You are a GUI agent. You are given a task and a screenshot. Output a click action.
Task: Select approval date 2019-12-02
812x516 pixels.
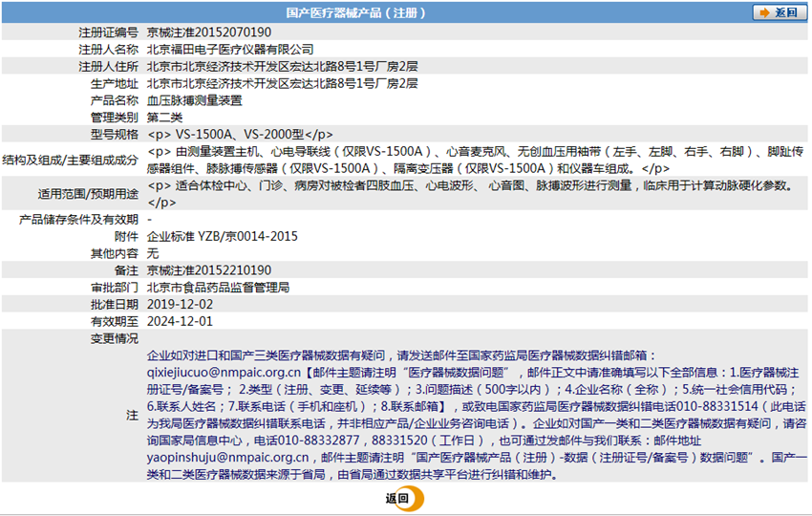point(180,305)
